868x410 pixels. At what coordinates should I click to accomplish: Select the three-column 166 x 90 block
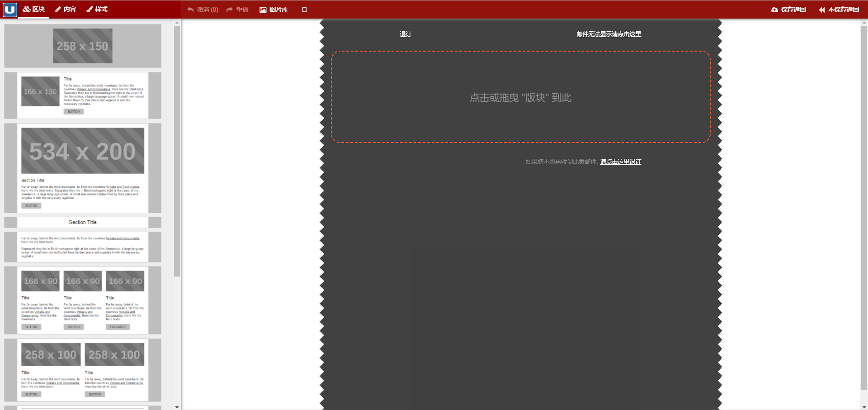pos(83,300)
